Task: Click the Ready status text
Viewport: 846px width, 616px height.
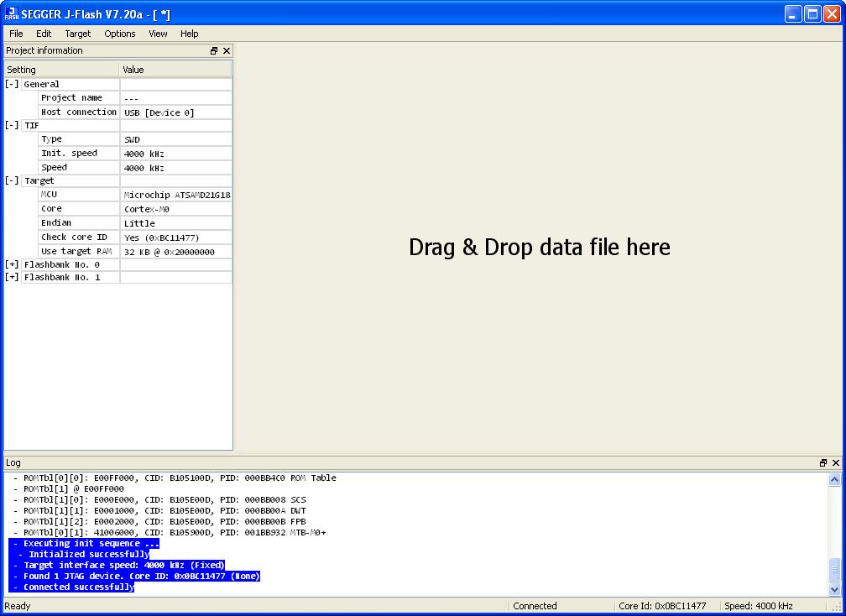Action: (x=18, y=606)
